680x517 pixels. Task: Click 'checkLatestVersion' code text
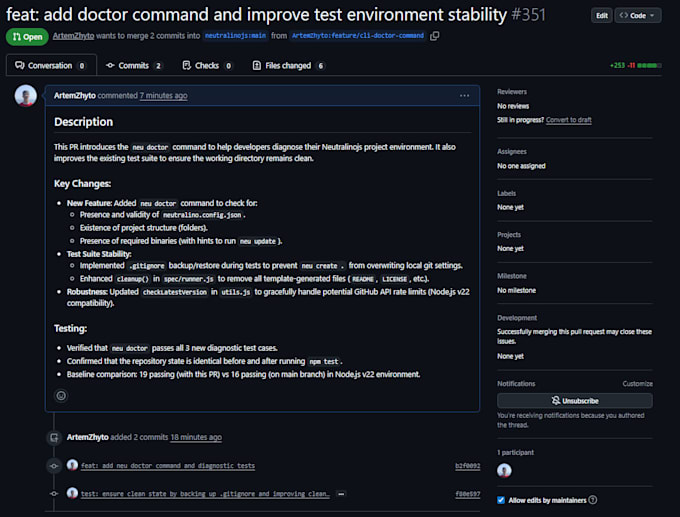click(x=175, y=292)
